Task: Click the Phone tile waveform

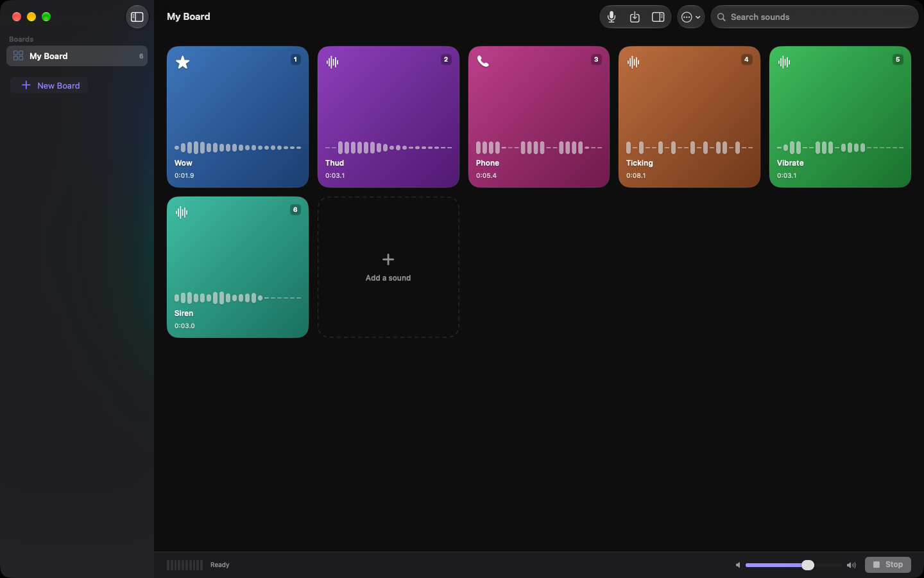Action: click(539, 148)
